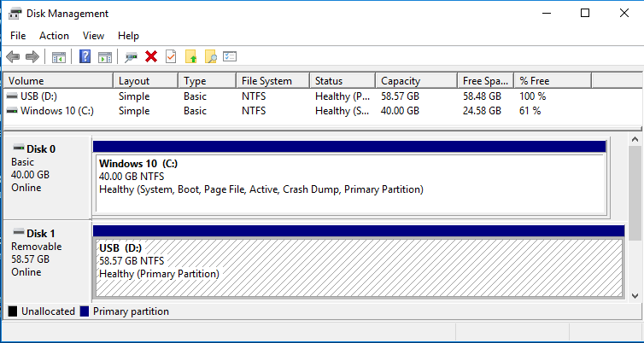Click the Disk Management title bar app icon
This screenshot has height=343, width=644.
[15, 13]
